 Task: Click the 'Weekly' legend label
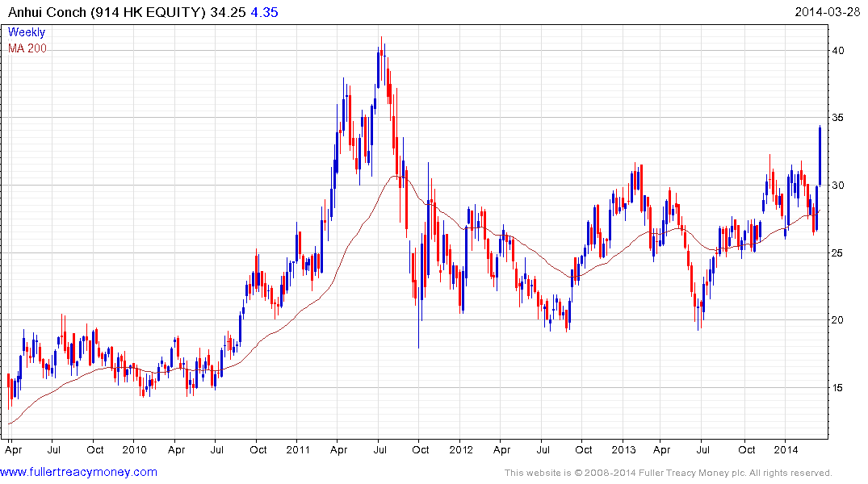pyautogui.click(x=26, y=32)
